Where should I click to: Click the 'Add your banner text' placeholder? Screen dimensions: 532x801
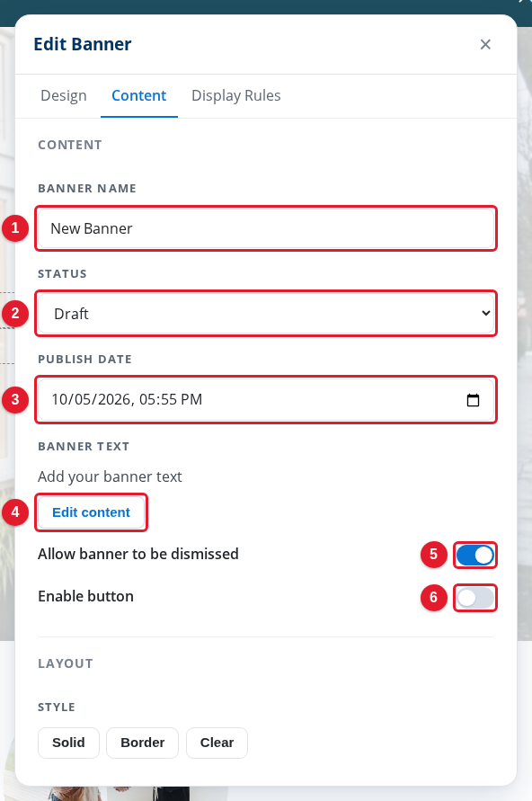(x=110, y=476)
